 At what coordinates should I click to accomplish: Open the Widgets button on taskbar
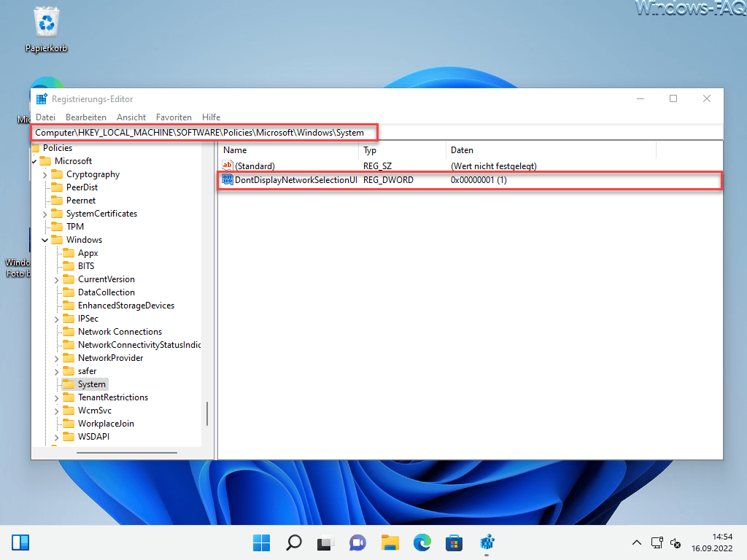20,542
